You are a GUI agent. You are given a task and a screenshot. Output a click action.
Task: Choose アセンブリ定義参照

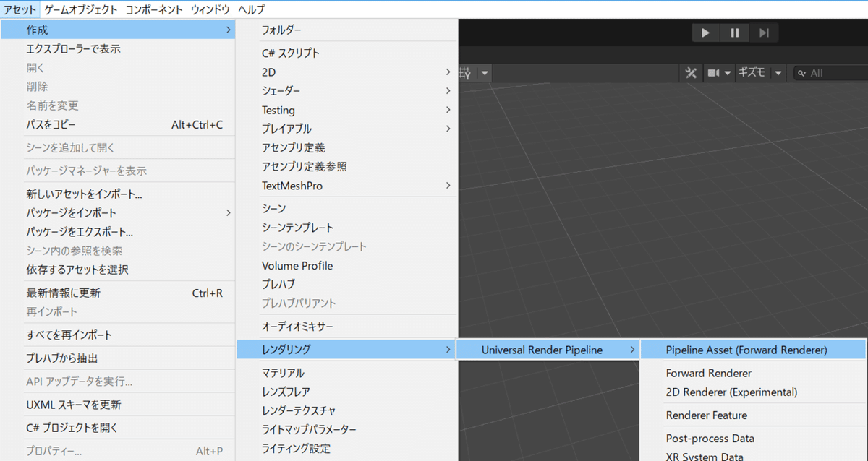(347, 166)
